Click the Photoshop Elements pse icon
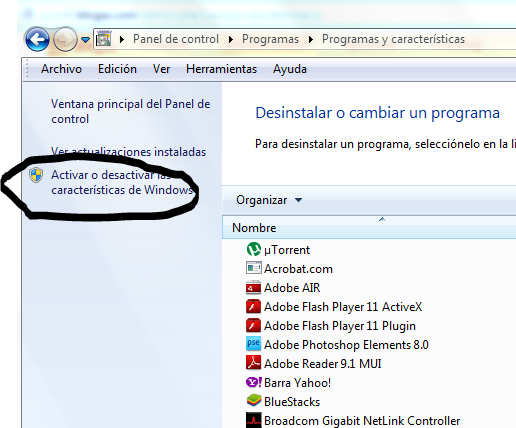Image resolution: width=516 pixels, height=428 pixels. pos(253,344)
